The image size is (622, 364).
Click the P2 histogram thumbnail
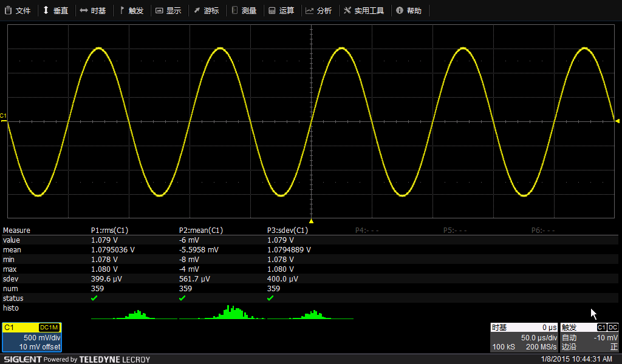(222, 312)
